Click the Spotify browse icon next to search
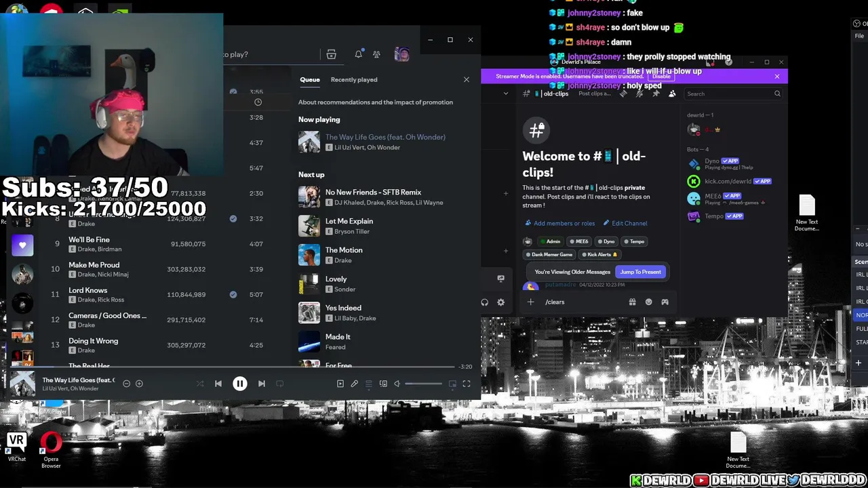This screenshot has height=488, width=868. click(x=331, y=54)
